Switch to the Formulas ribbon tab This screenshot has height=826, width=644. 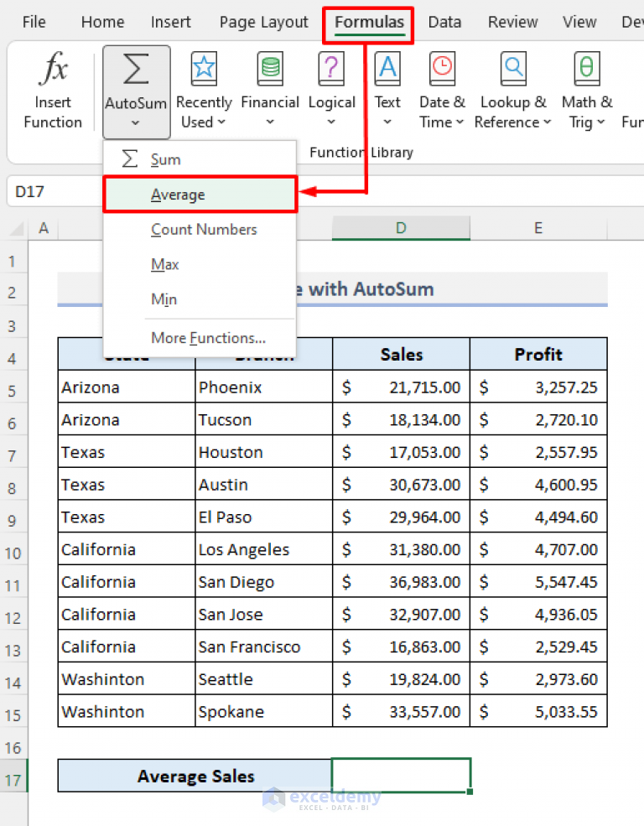pos(369,22)
